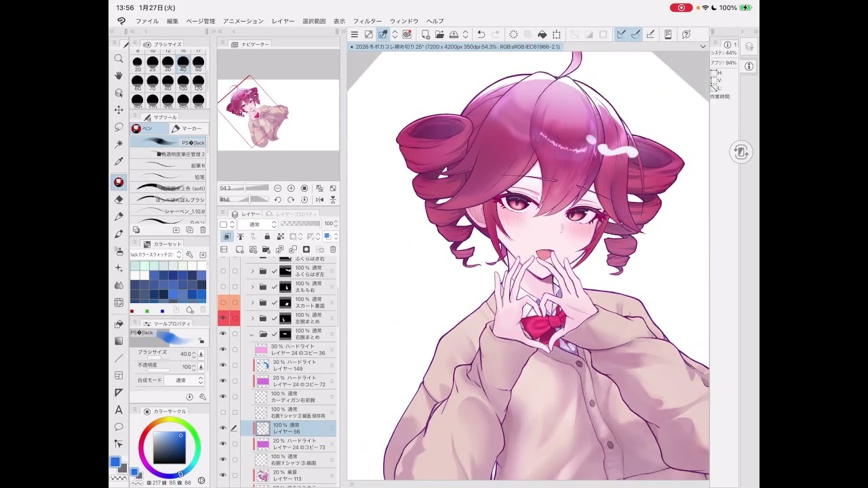The image size is (868, 488).
Task: Click the Clip Studio assistance help icon
Action: (x=686, y=35)
